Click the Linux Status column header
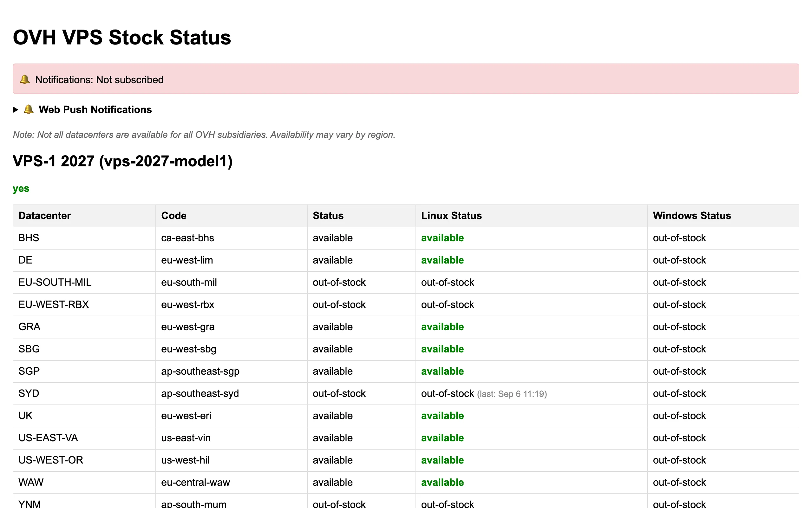The height and width of the screenshot is (508, 812). (x=532, y=216)
